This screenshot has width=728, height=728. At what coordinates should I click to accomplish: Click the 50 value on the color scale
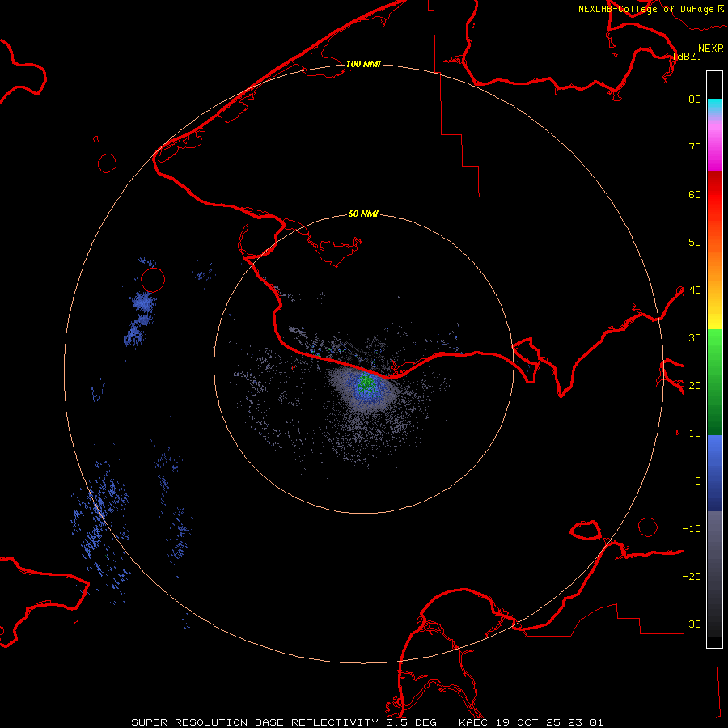click(x=695, y=243)
